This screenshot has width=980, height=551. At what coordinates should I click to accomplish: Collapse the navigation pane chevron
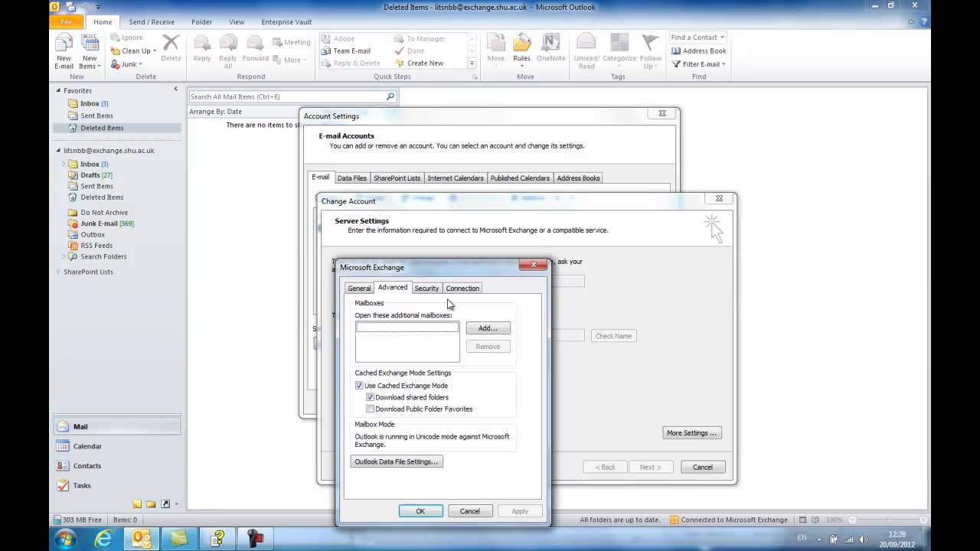(175, 90)
